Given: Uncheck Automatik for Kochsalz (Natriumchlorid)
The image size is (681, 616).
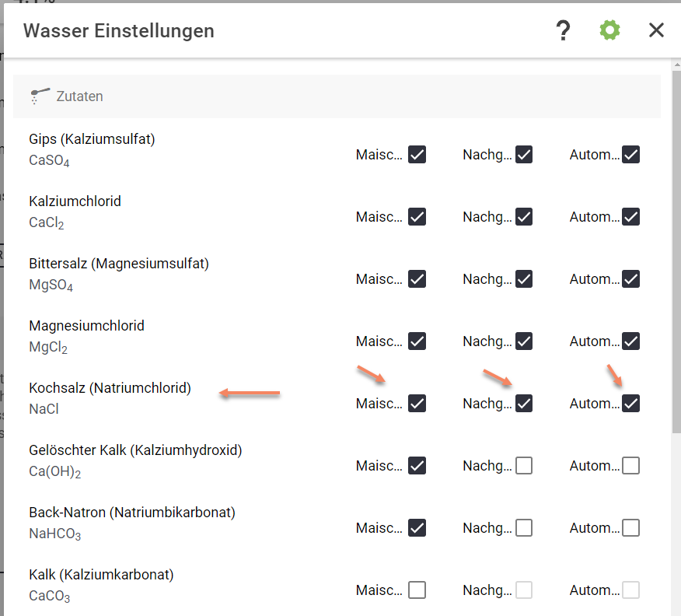Looking at the screenshot, I should tap(630, 404).
